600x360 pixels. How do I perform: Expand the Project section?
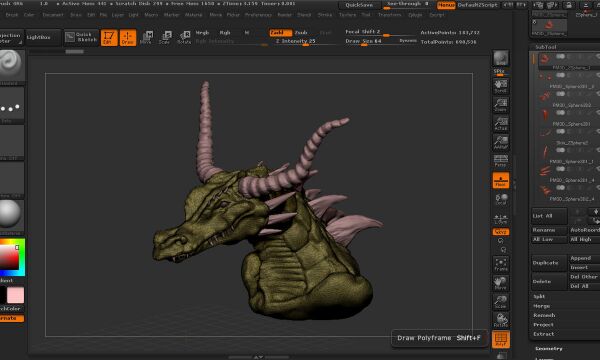coord(543,325)
